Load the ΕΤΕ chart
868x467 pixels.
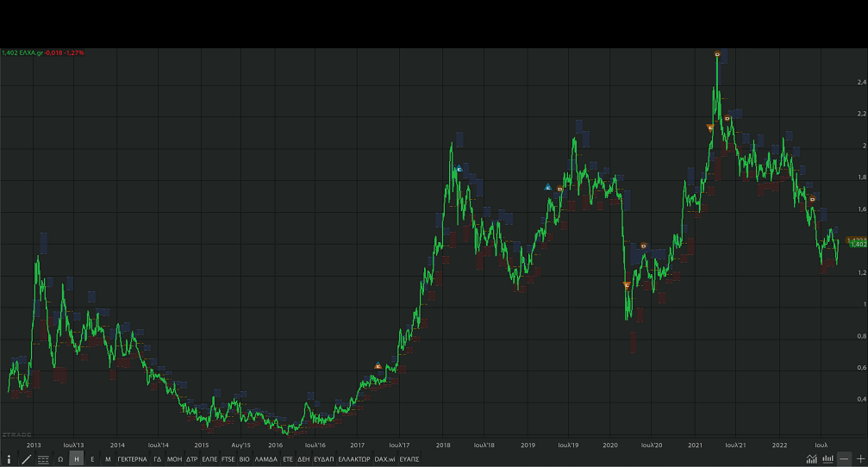tap(288, 459)
